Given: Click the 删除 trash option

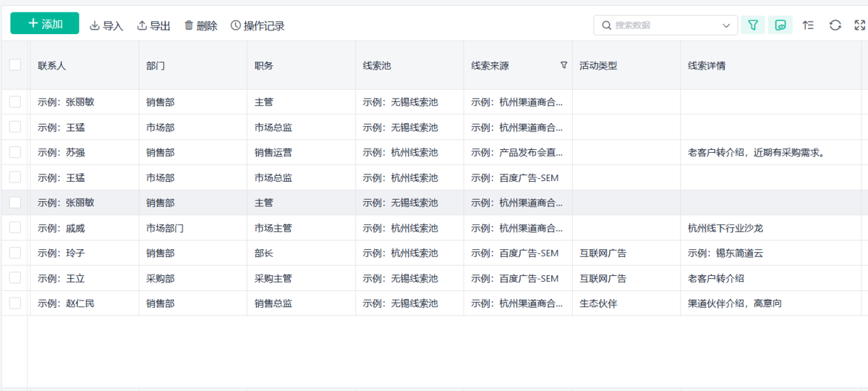Looking at the screenshot, I should tap(200, 26).
